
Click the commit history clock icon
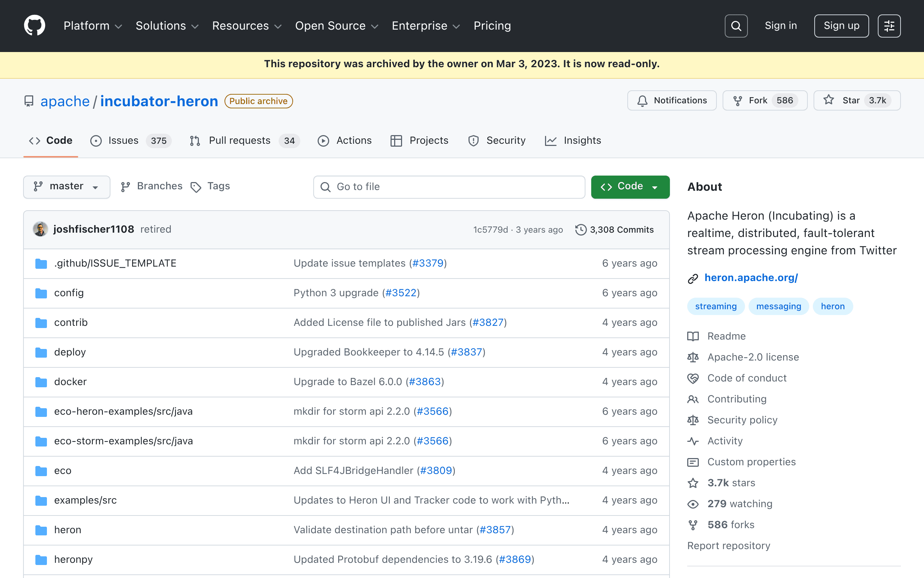pos(581,229)
